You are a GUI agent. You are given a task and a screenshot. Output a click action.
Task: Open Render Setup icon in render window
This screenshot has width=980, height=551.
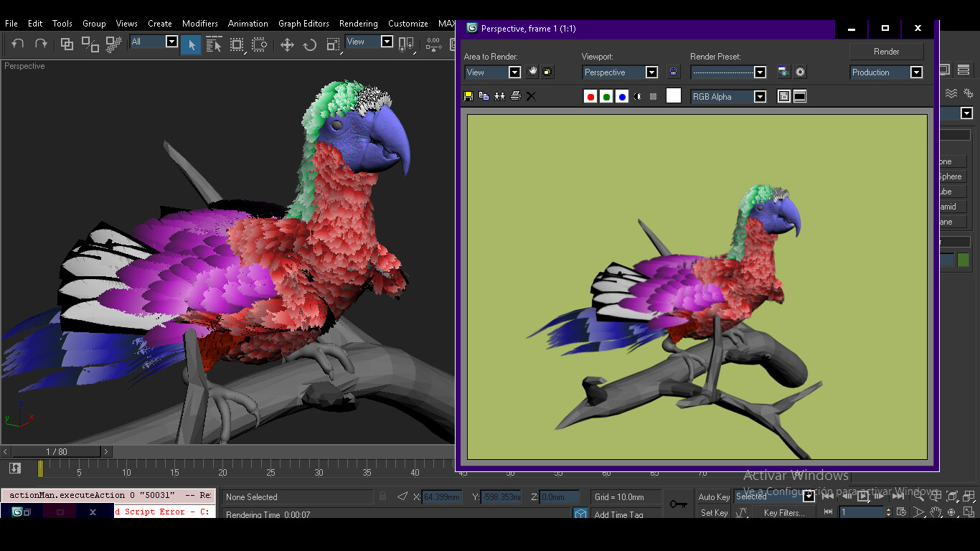pyautogui.click(x=783, y=72)
